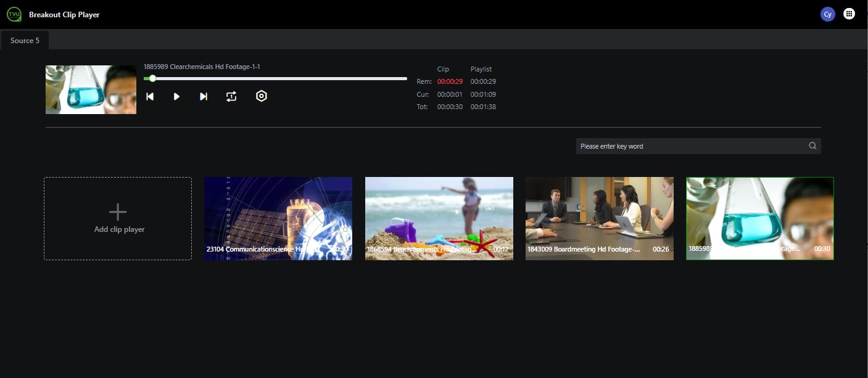Switch to the Source 5 tab

25,40
